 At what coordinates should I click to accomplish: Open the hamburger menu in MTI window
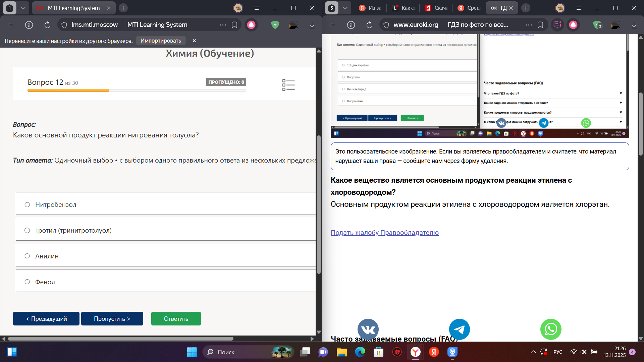click(257, 8)
